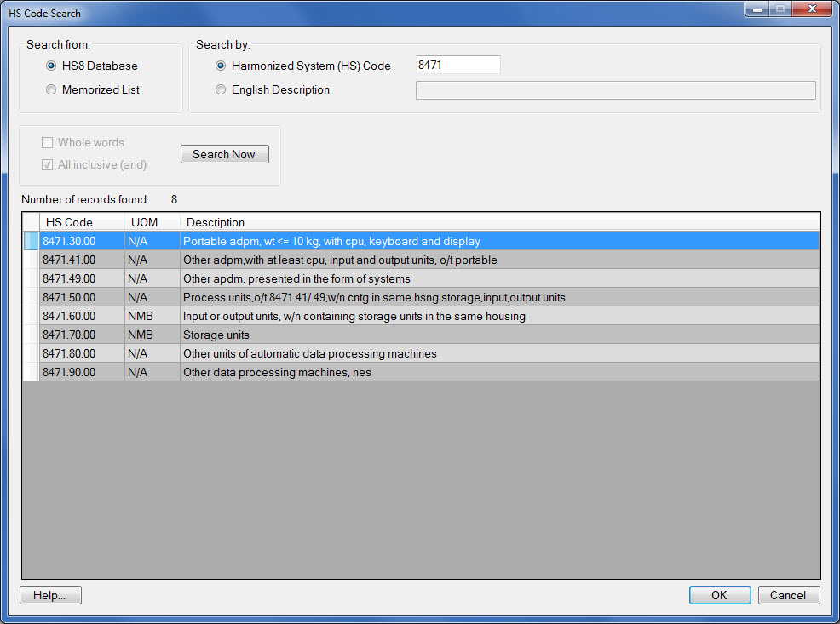Screen dimensions: 840x624
Task: Select the HS8 Database radio button
Action: [52, 66]
